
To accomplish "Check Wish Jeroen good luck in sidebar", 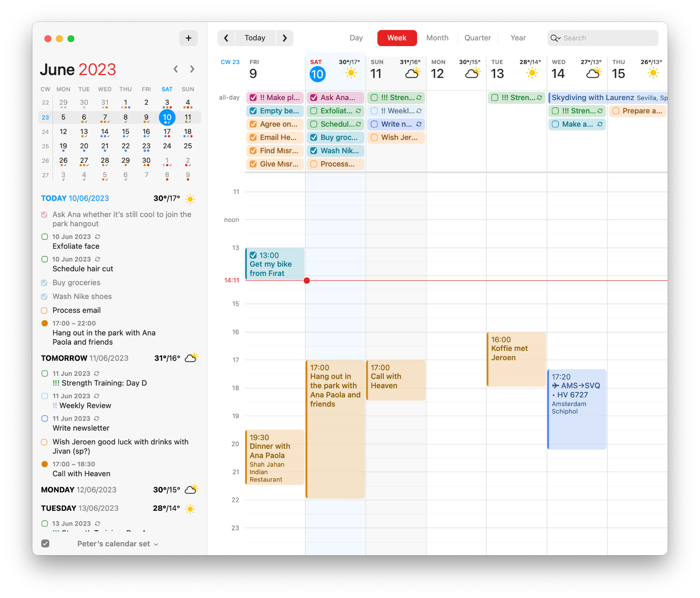I will pos(44,442).
